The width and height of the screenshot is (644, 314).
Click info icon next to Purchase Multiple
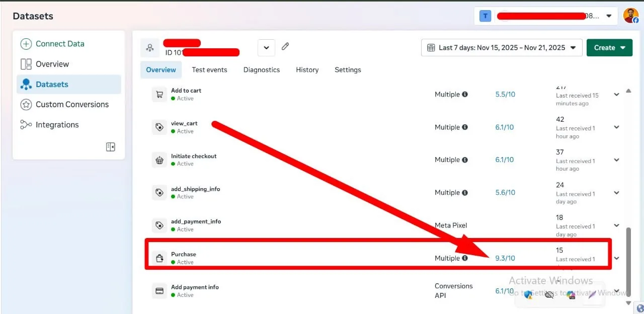tap(465, 258)
